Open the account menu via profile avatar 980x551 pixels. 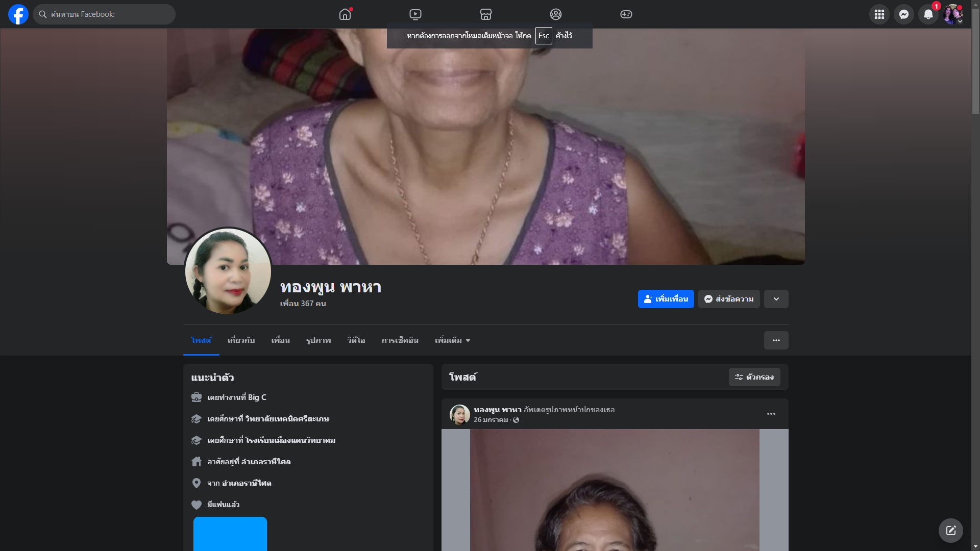click(x=952, y=14)
